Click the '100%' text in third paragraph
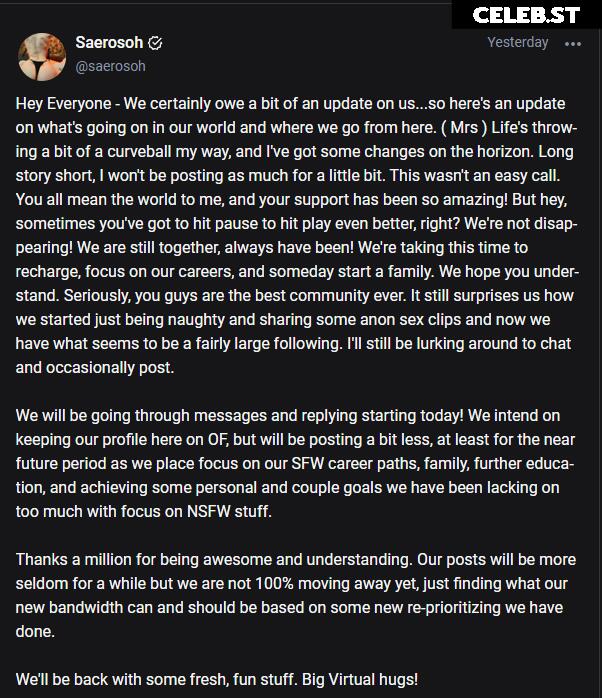 pyautogui.click(x=274, y=584)
